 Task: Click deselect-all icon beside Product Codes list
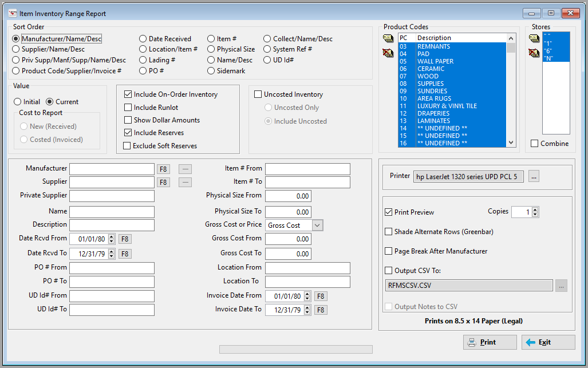coord(388,53)
